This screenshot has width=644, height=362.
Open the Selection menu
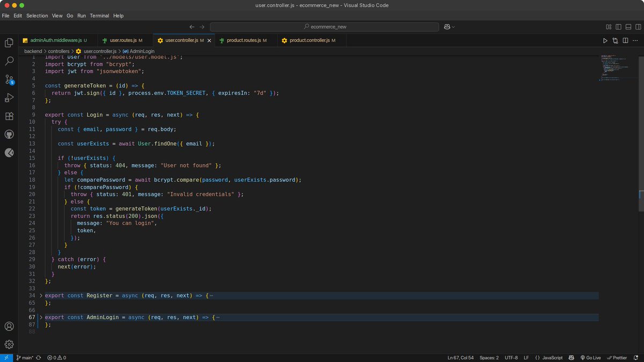(x=37, y=16)
